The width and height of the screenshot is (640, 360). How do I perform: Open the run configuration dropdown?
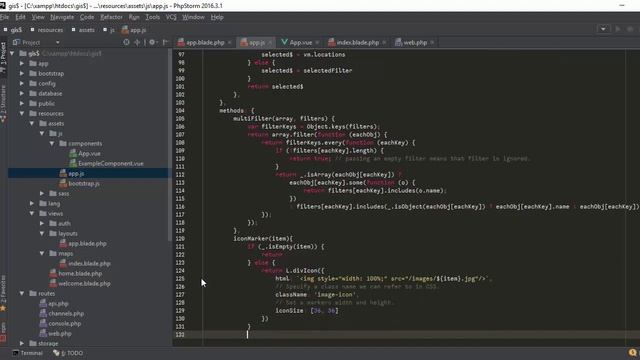click(603, 29)
